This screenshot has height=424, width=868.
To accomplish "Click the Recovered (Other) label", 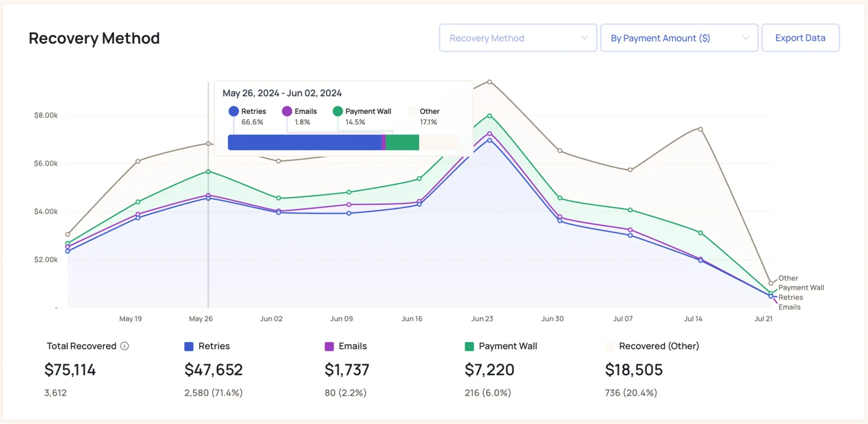I will coord(659,346).
